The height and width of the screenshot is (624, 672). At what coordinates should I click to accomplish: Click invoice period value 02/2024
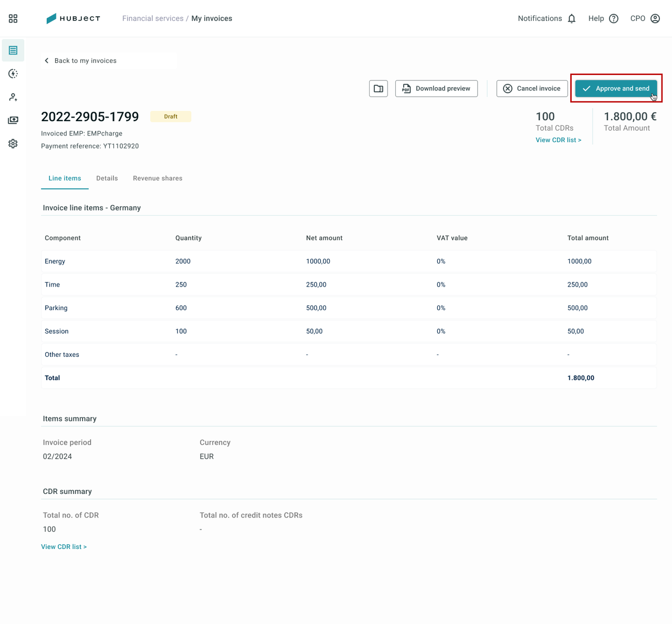[57, 457]
